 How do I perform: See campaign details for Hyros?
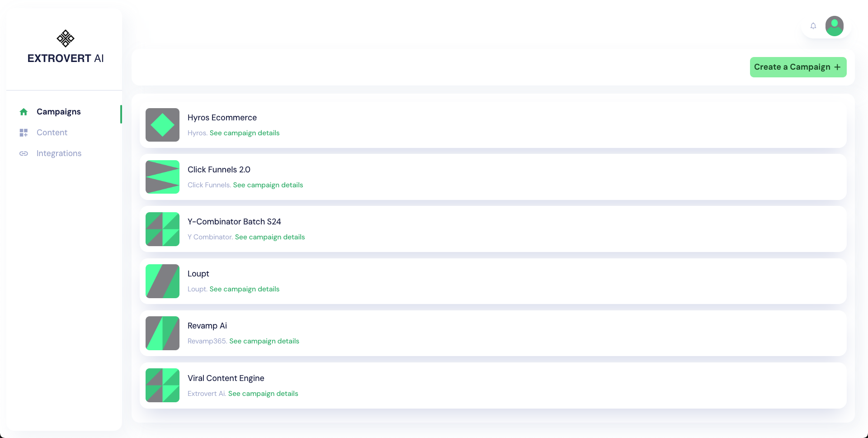[245, 133]
